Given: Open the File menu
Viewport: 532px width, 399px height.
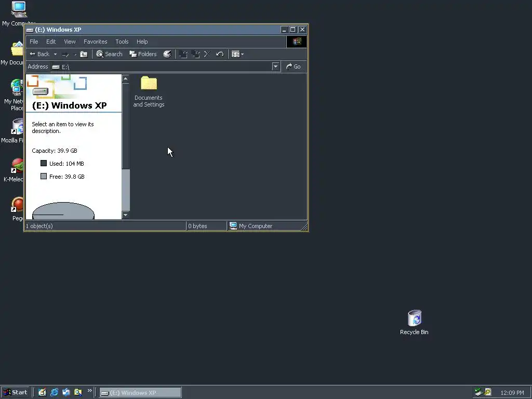Looking at the screenshot, I should coord(34,42).
